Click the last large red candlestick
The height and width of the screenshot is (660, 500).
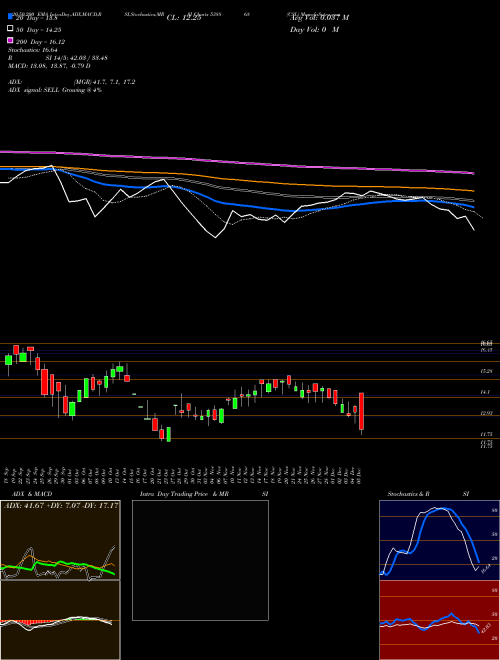(x=361, y=412)
